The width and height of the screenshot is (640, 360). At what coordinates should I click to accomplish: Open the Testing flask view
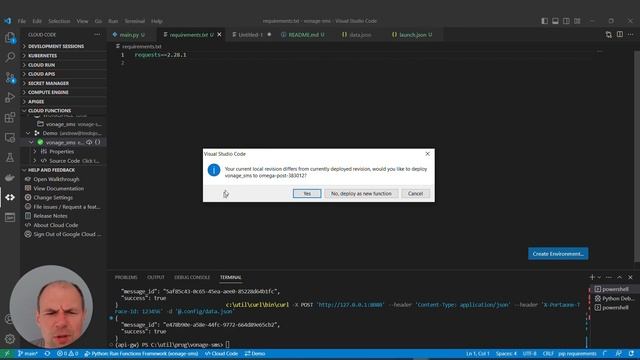click(10, 158)
